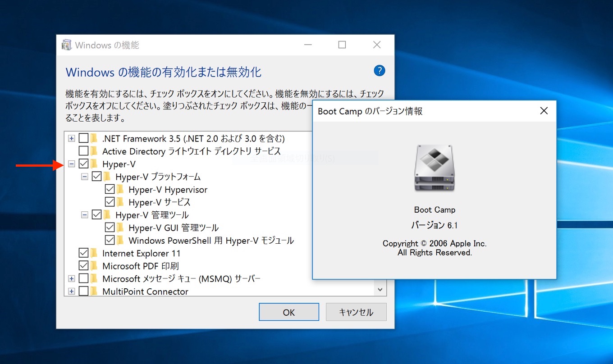The width and height of the screenshot is (613, 364).
Task: Toggle the .NET Framework 3.5 checkbox
Action: coord(83,138)
